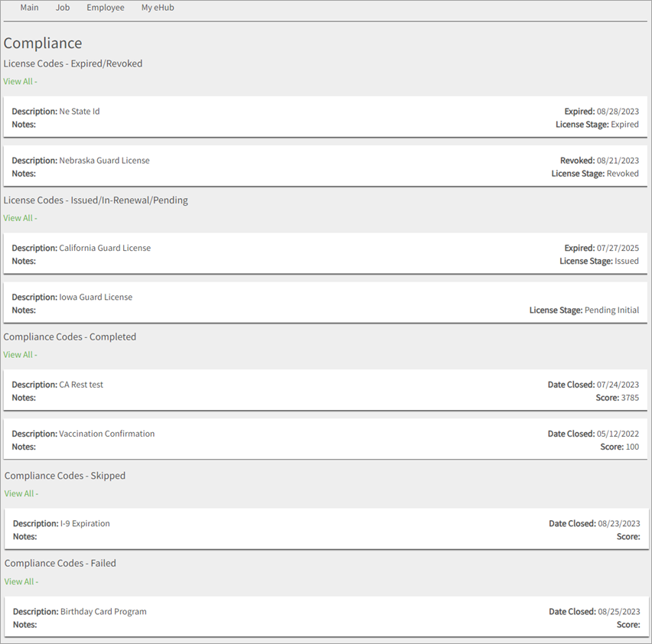This screenshot has height=644, width=652.
Task: Open the Job menu item
Action: point(62,7)
